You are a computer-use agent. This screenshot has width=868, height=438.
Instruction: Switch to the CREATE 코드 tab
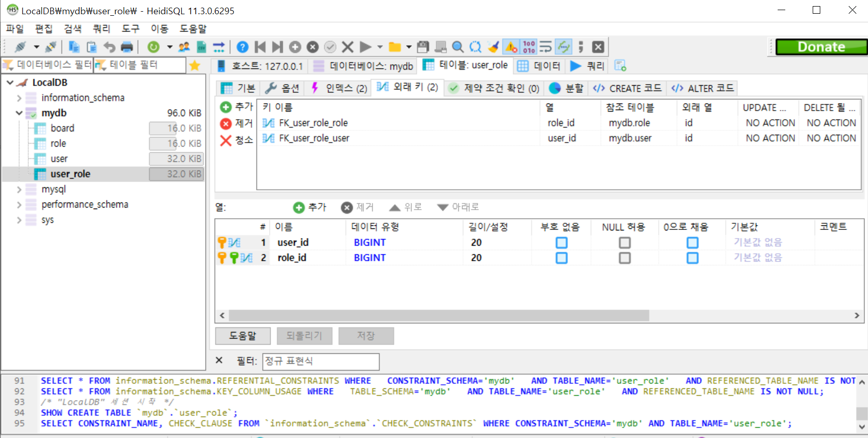(628, 88)
